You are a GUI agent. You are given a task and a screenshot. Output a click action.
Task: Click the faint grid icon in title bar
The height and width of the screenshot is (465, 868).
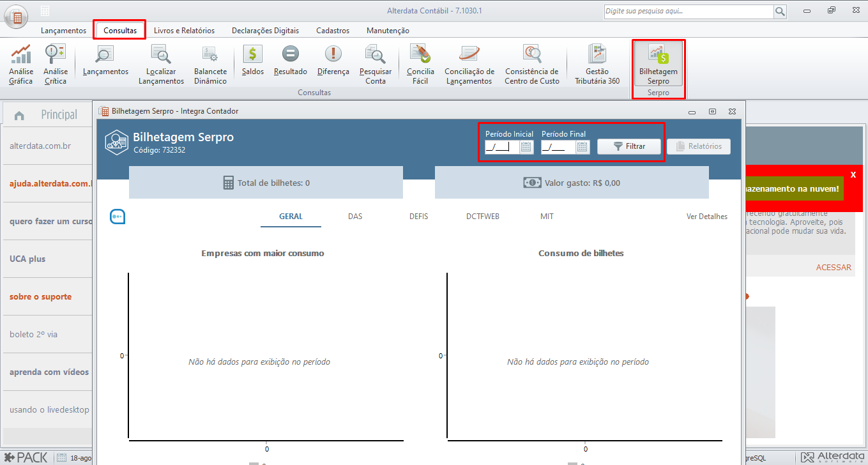pos(45,11)
